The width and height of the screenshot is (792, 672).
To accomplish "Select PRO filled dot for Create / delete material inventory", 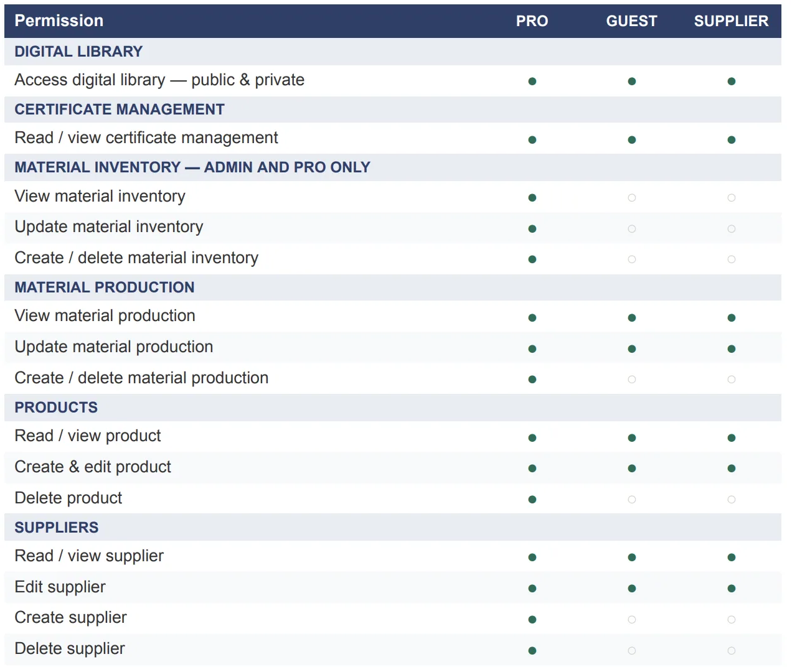I will coord(532,259).
